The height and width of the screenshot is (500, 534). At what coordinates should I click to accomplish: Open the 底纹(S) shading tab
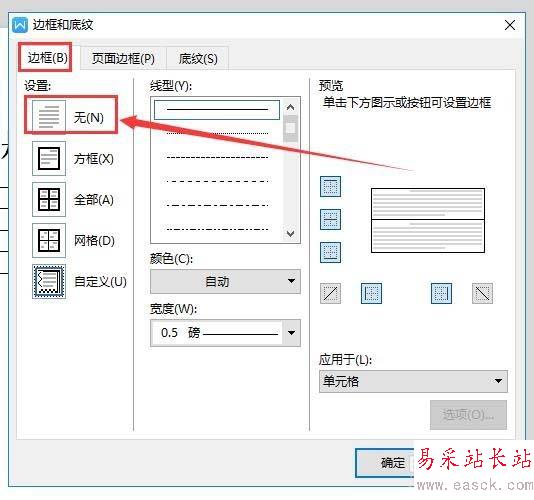tap(198, 59)
